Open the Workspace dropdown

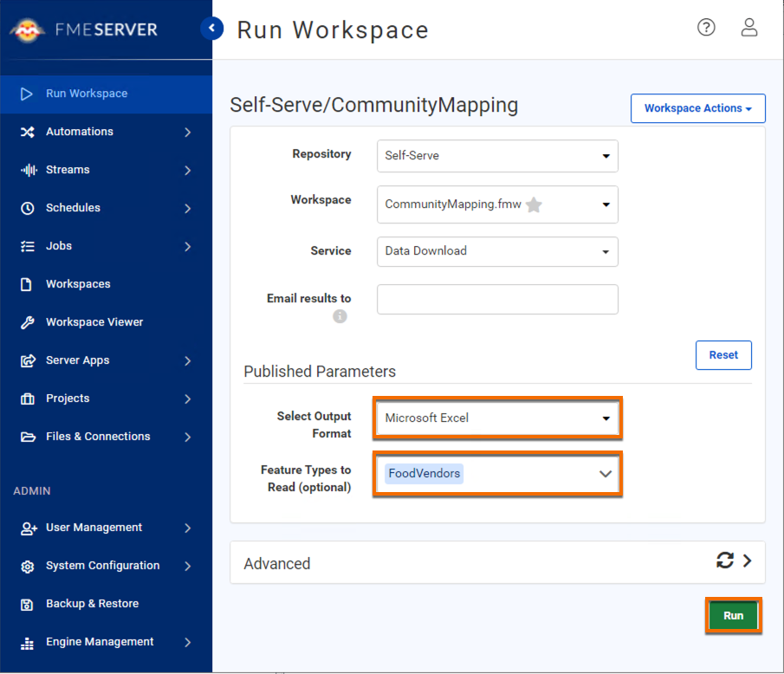[x=497, y=204]
